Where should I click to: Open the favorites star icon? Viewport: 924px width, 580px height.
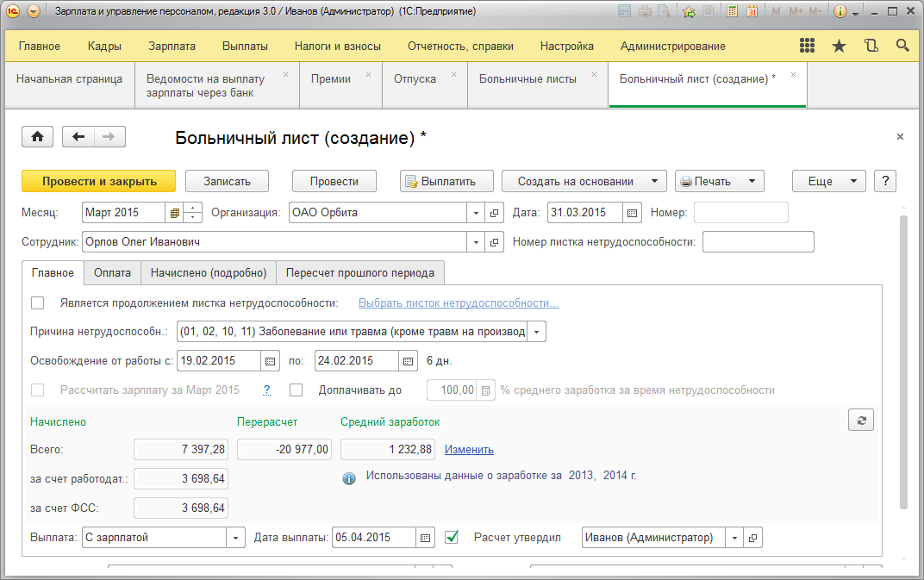click(839, 47)
